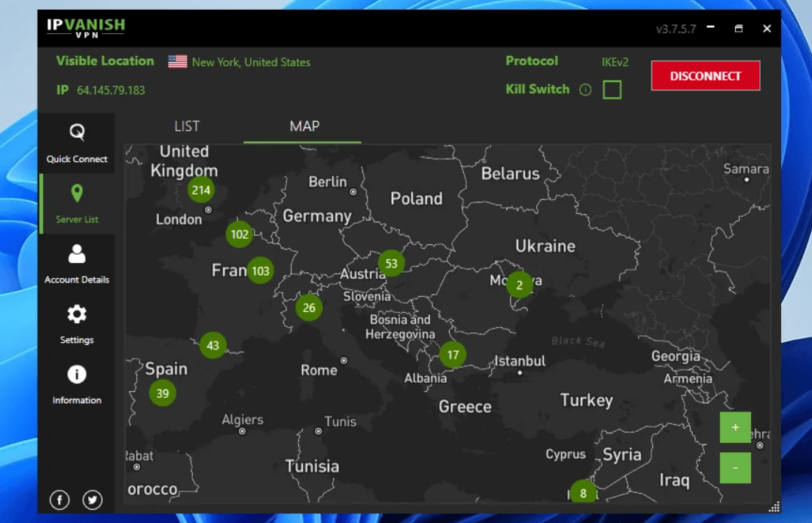Pick the 2-server marker in Moldova
The width and height of the screenshot is (812, 523).
click(519, 286)
